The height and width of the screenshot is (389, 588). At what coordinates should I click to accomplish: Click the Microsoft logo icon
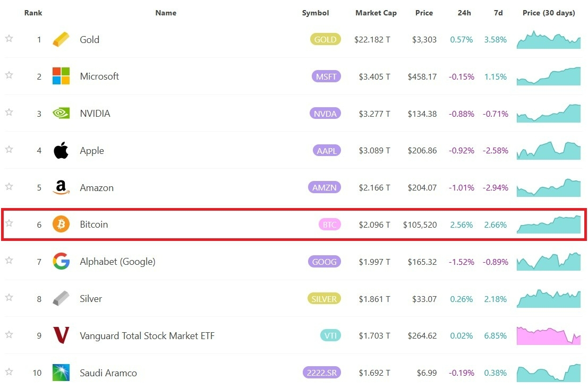click(x=61, y=76)
